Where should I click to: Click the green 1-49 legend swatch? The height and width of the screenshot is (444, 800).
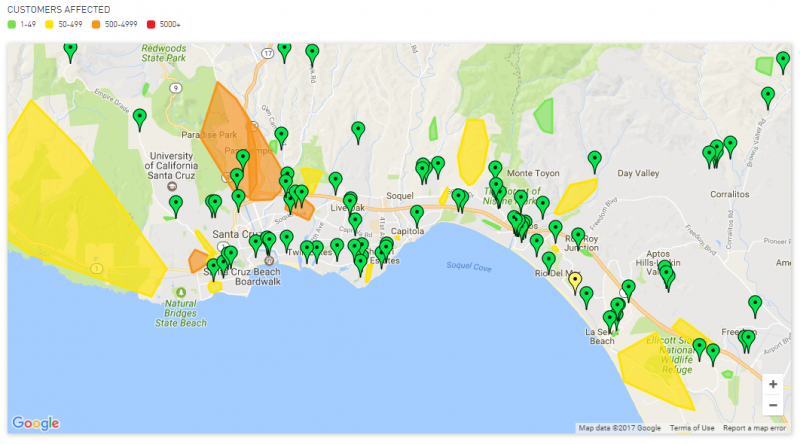12,23
